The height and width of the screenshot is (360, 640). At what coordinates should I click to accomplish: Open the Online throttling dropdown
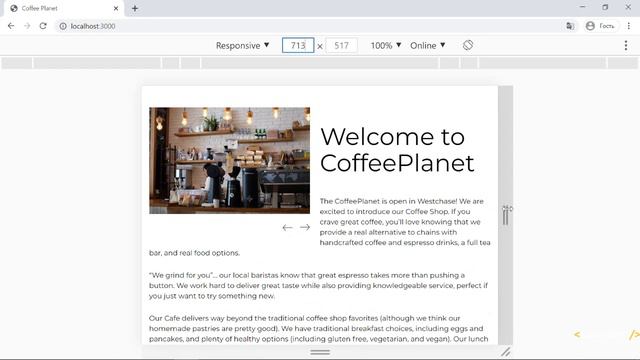[427, 45]
